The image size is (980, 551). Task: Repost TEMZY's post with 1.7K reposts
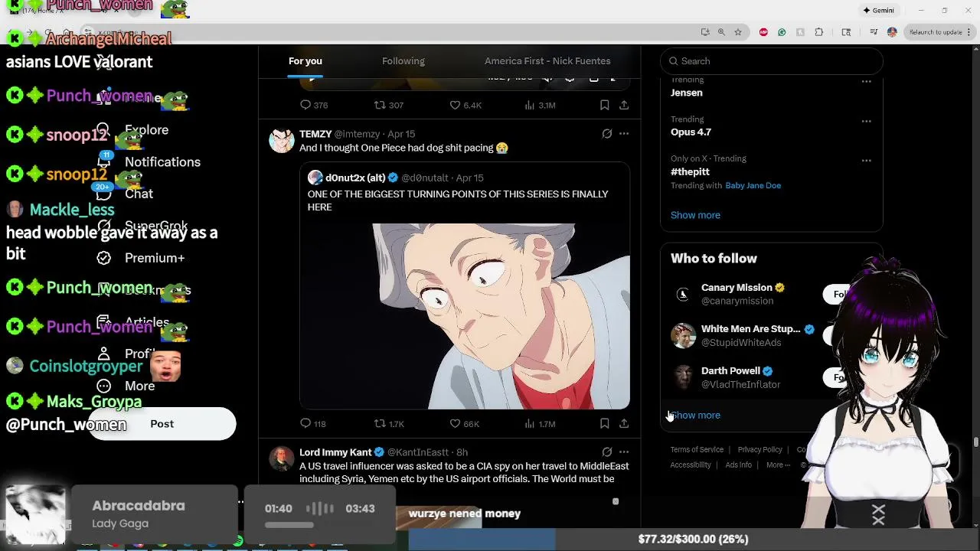[x=388, y=423]
